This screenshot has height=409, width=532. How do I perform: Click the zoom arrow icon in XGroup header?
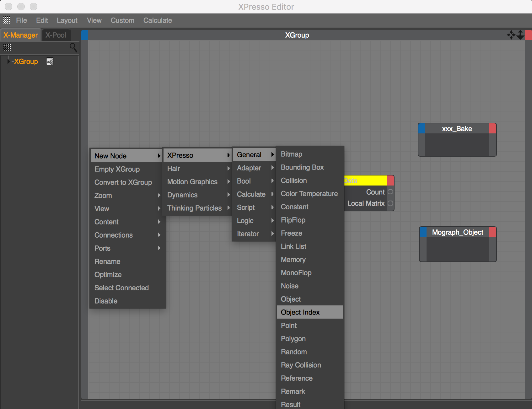[x=520, y=35]
